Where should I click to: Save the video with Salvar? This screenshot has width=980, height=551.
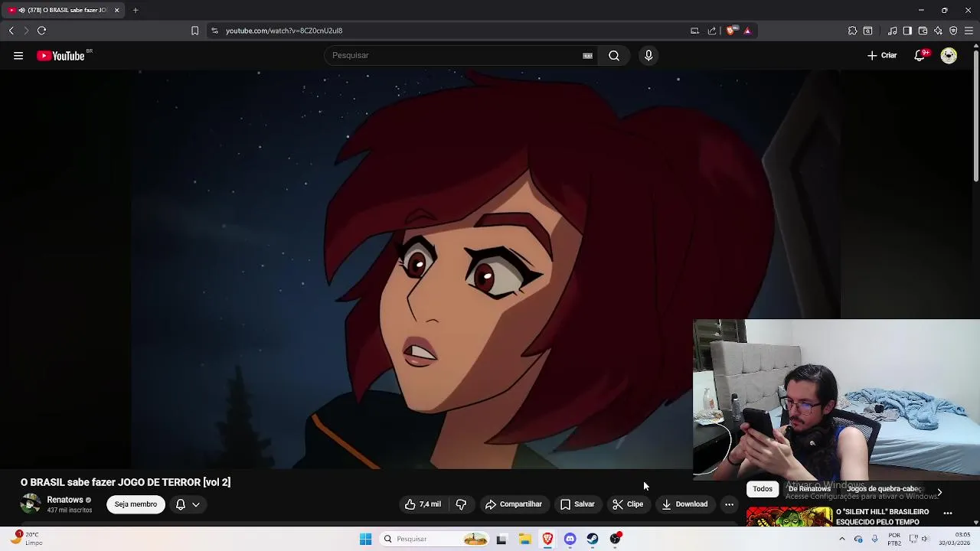(577, 504)
